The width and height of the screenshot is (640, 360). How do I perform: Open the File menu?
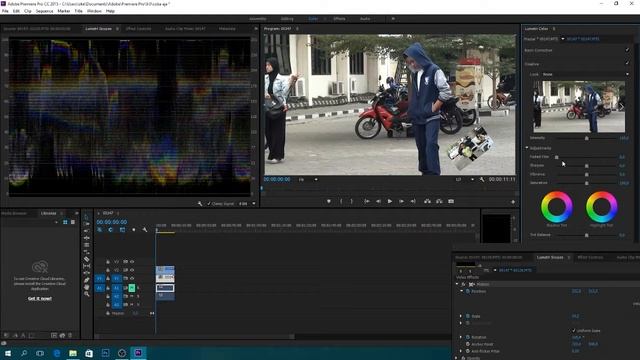click(x=5, y=11)
